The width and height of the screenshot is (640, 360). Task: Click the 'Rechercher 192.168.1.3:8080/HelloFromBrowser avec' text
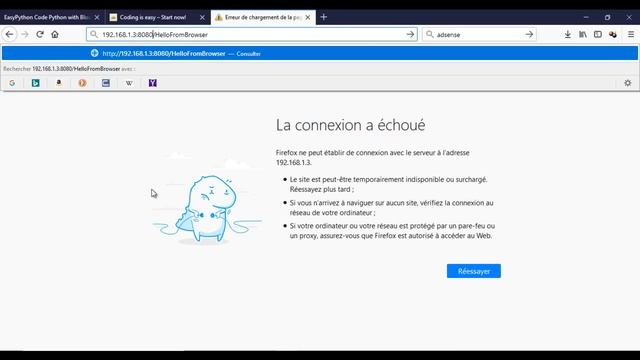click(x=69, y=69)
